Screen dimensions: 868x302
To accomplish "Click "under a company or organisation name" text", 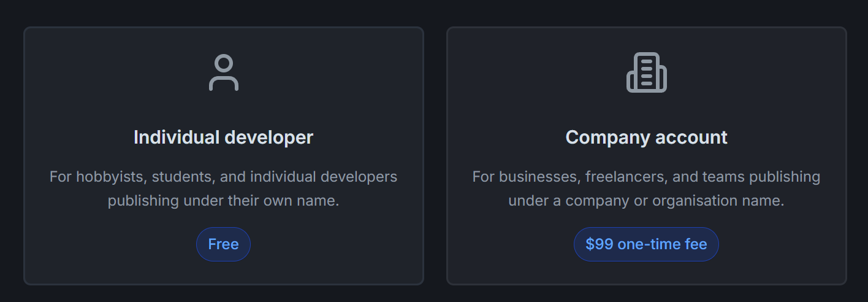I will pyautogui.click(x=646, y=201).
